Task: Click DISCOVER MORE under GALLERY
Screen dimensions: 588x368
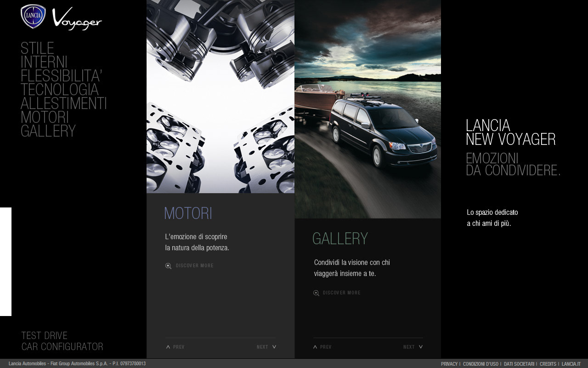Action: point(342,293)
